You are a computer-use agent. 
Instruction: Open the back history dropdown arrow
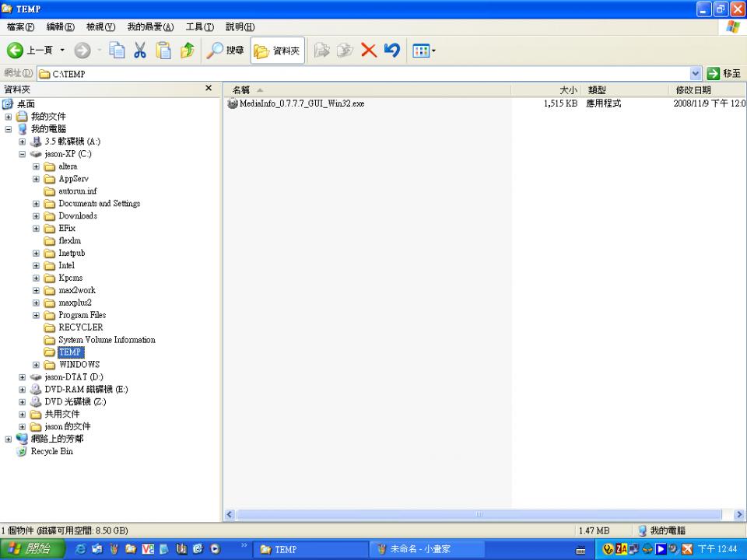pos(62,50)
